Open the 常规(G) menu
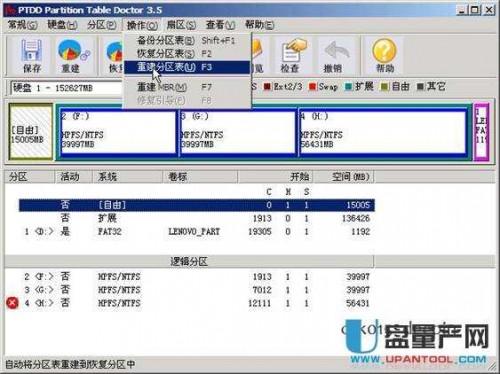 pyautogui.click(x=23, y=25)
